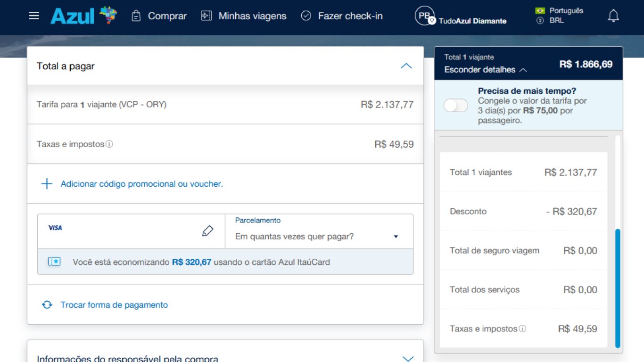The image size is (644, 362).
Task: Click the ticket icon in savings banner
Action: pos(54,262)
